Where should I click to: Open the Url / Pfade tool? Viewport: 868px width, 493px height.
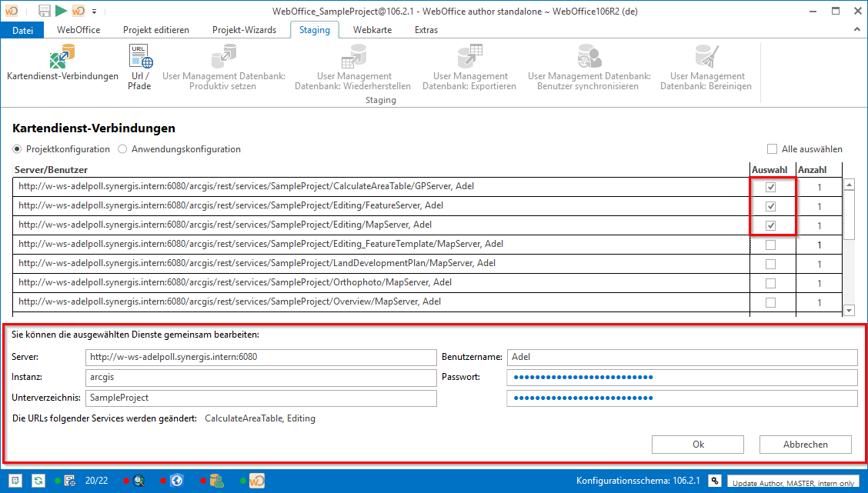click(139, 58)
